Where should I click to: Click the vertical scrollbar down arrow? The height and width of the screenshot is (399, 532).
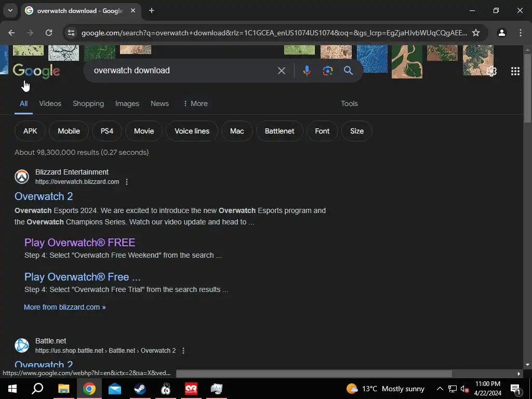527,365
